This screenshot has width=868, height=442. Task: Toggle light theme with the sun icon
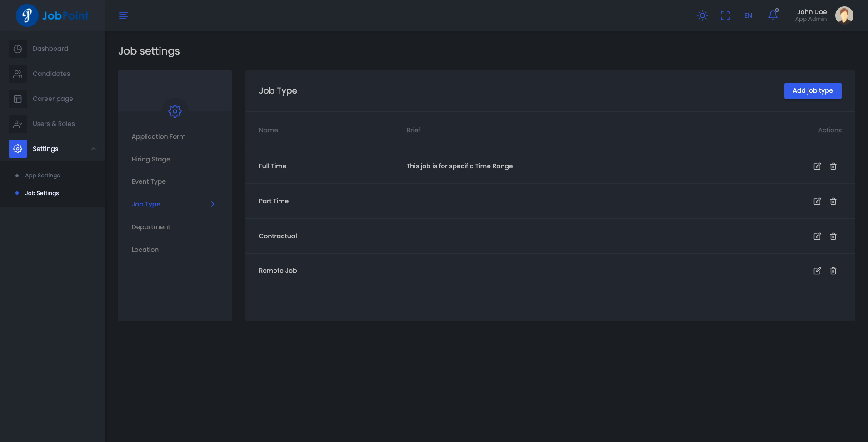click(702, 15)
